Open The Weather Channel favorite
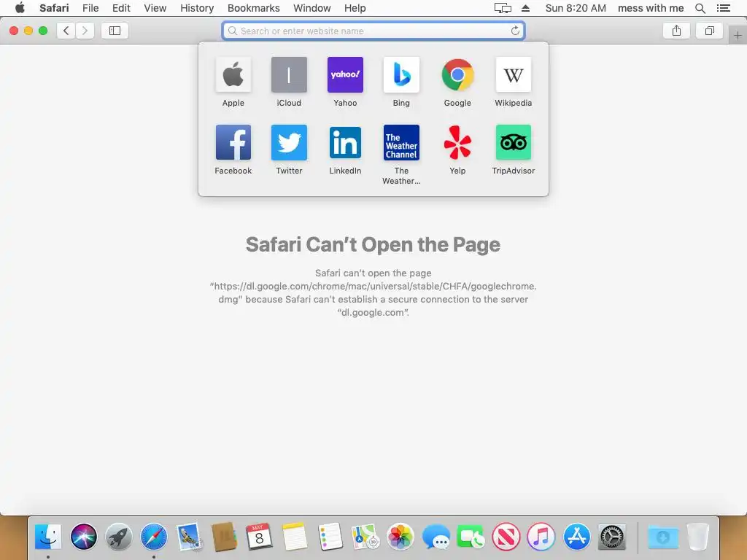This screenshot has width=747, height=560. point(401,142)
